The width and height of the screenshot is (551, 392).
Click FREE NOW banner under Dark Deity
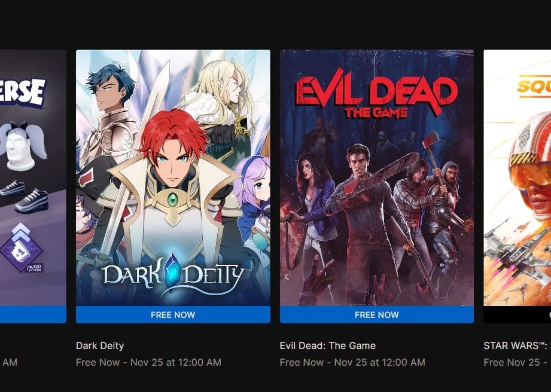(x=173, y=314)
